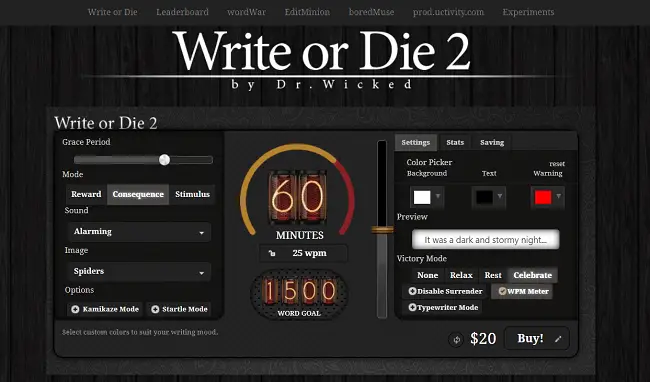The height and width of the screenshot is (382, 650).
Task: Select Reward mode
Action: (86, 194)
